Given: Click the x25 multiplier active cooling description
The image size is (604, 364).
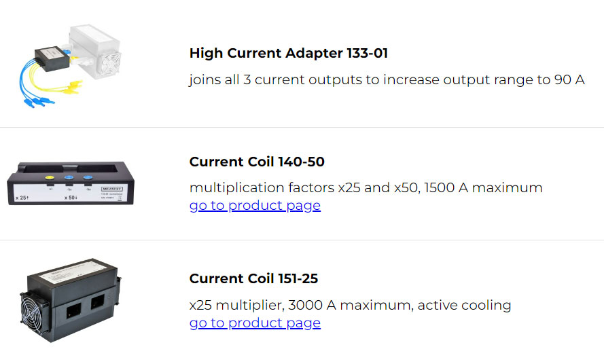Looking at the screenshot, I should pos(350,305).
